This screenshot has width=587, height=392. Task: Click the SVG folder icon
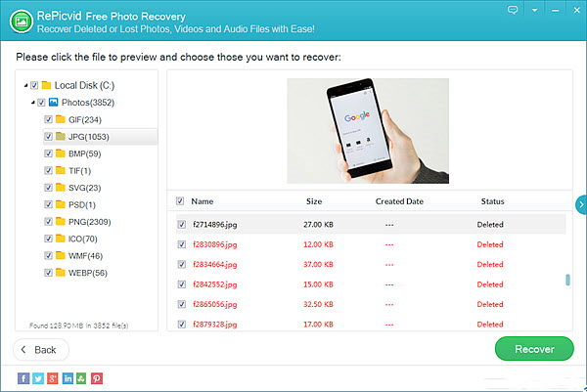(61, 188)
